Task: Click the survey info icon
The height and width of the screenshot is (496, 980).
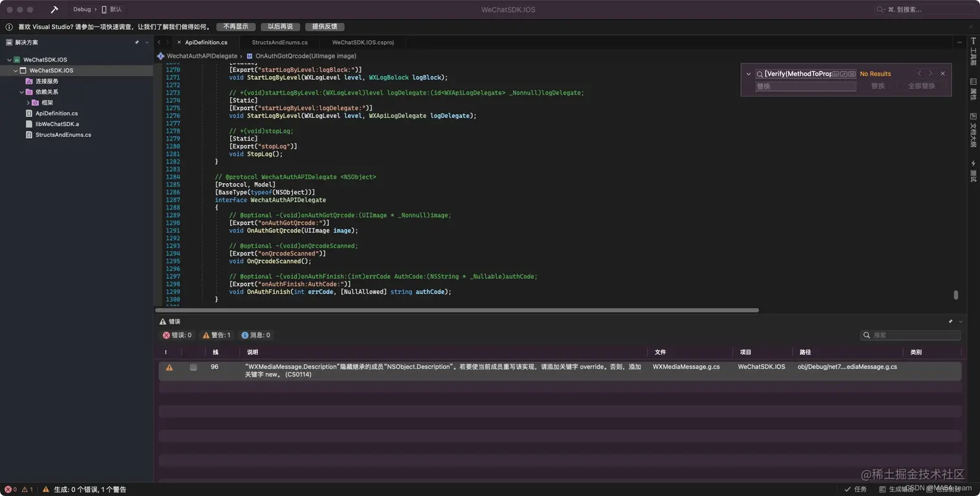Action: (x=9, y=27)
